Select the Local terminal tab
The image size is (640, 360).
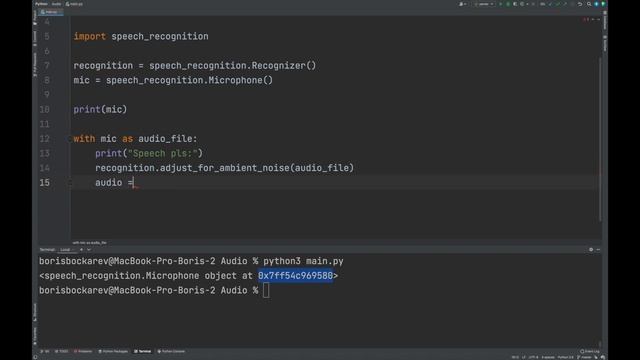pos(65,249)
